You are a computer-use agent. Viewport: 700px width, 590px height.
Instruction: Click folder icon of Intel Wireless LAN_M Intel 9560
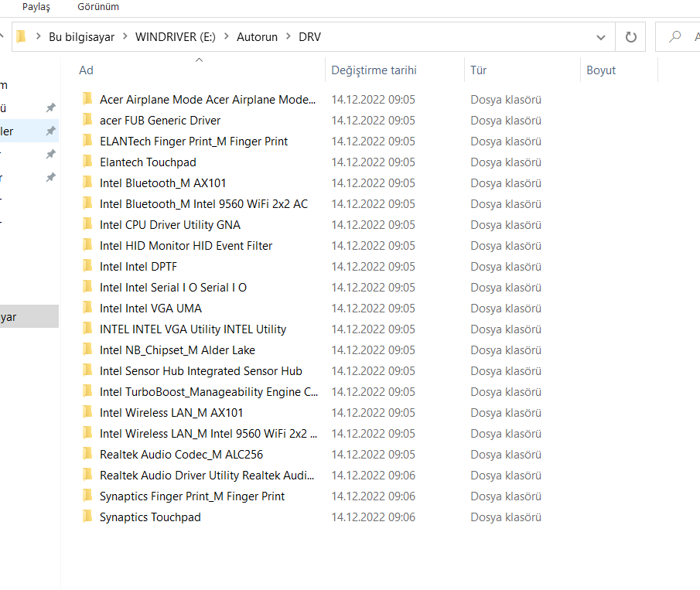tap(87, 433)
